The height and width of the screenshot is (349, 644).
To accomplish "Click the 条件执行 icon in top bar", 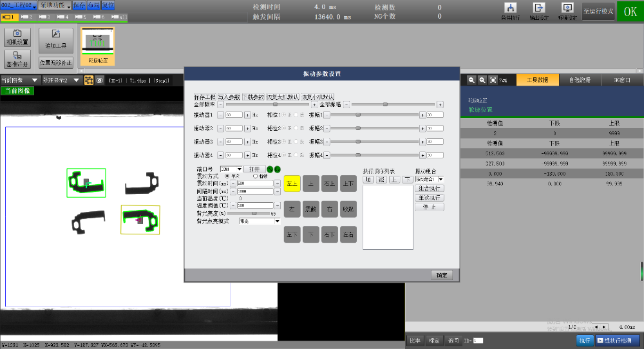I will pyautogui.click(x=510, y=11).
